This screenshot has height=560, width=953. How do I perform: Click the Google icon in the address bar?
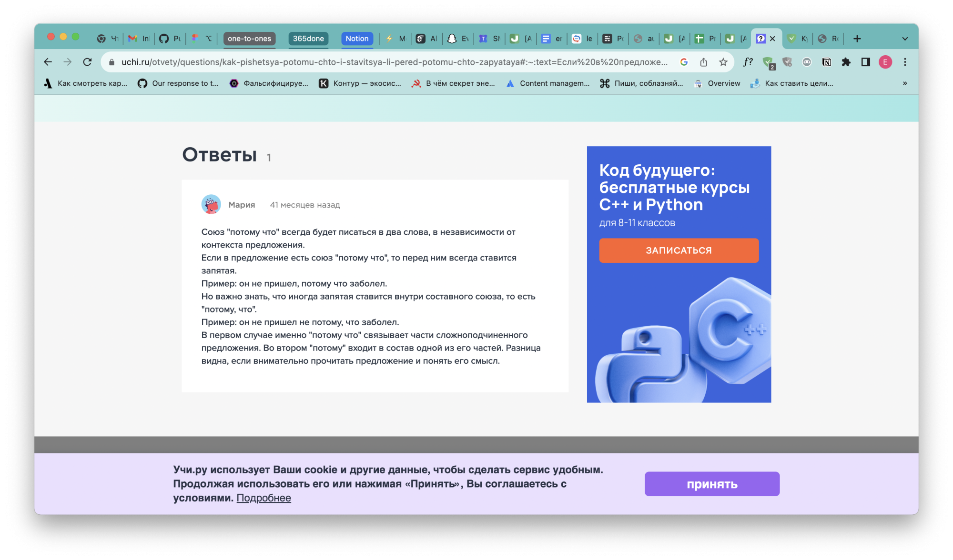[684, 62]
